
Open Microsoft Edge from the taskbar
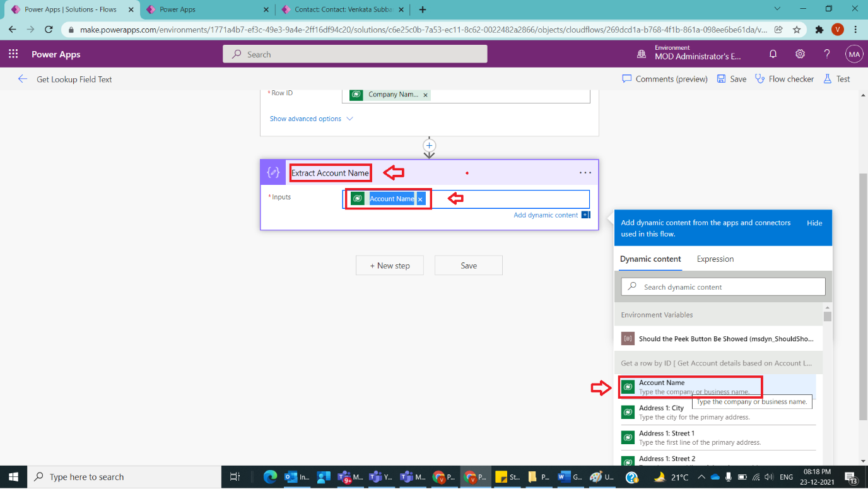click(x=271, y=476)
